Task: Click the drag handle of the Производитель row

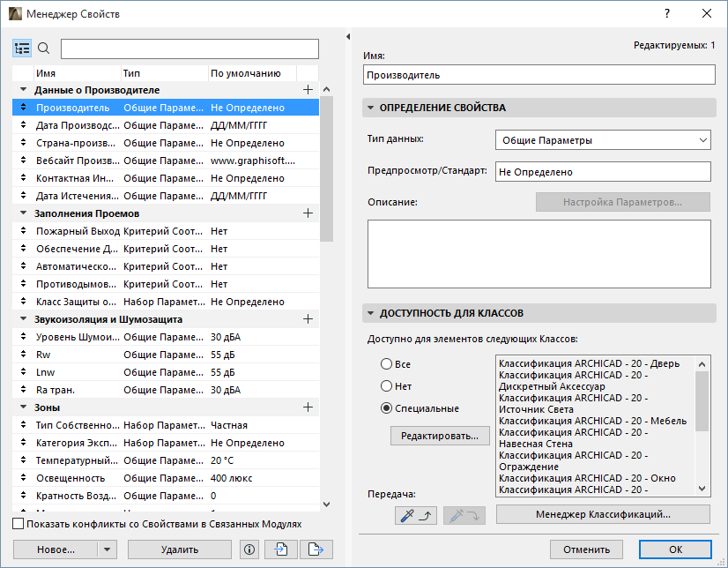Action: (23, 108)
